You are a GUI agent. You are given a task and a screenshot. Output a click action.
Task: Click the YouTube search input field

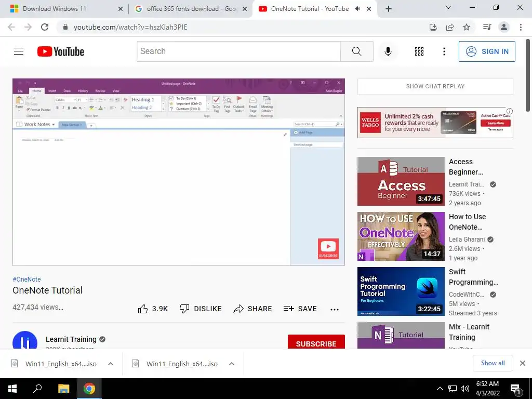[x=238, y=51]
